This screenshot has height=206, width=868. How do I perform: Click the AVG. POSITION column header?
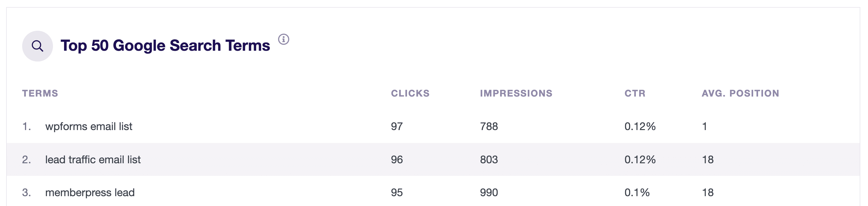click(740, 93)
